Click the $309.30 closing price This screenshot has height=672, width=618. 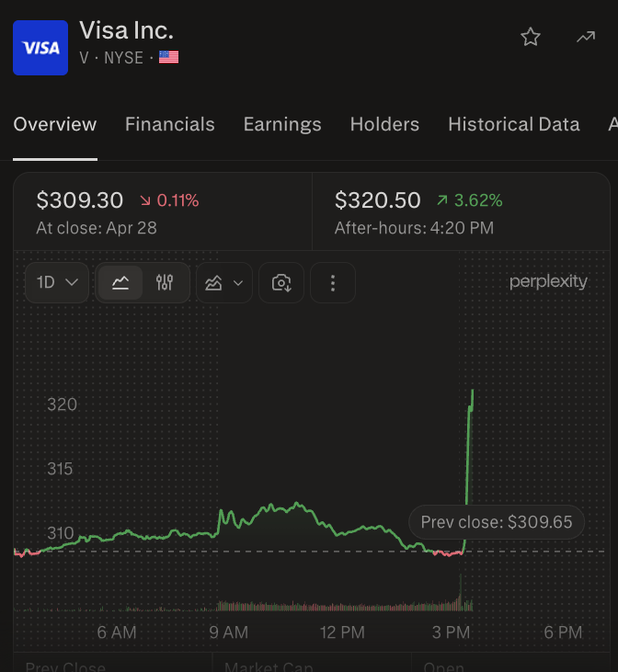tap(80, 200)
